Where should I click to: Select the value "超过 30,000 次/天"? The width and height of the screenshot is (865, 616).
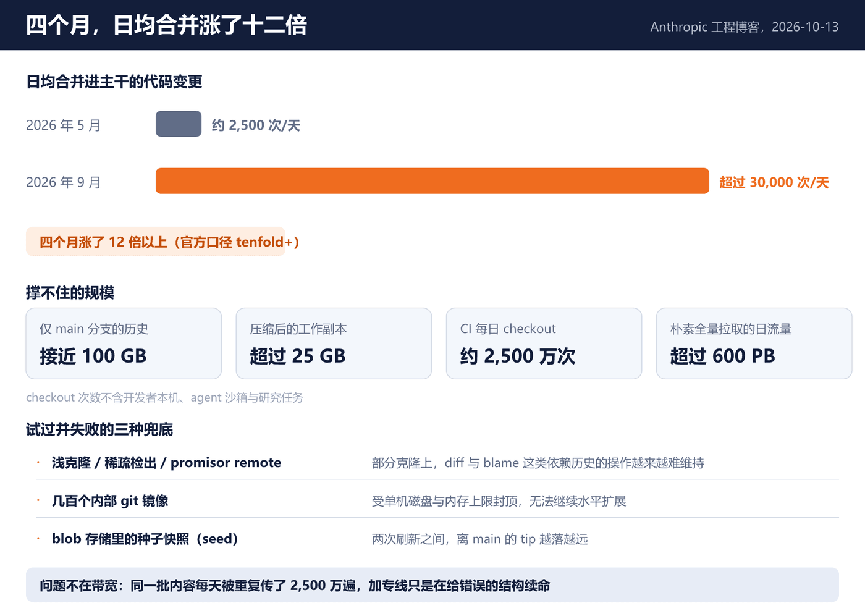coord(774,182)
